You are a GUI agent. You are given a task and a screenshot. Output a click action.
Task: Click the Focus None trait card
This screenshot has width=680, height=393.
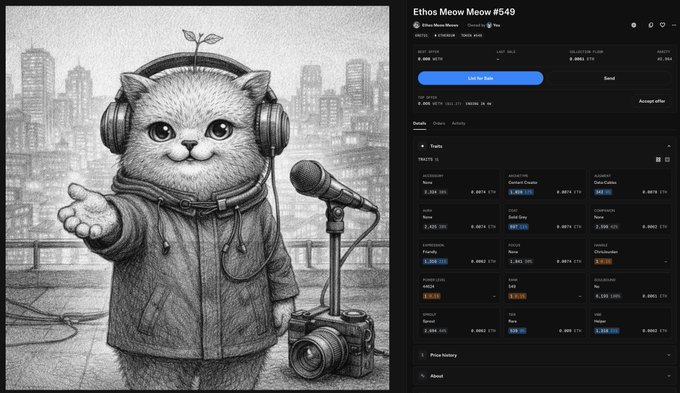click(x=544, y=253)
